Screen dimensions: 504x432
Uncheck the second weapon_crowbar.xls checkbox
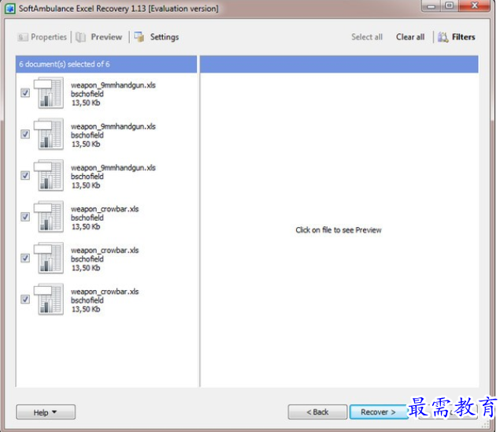pyautogui.click(x=25, y=258)
